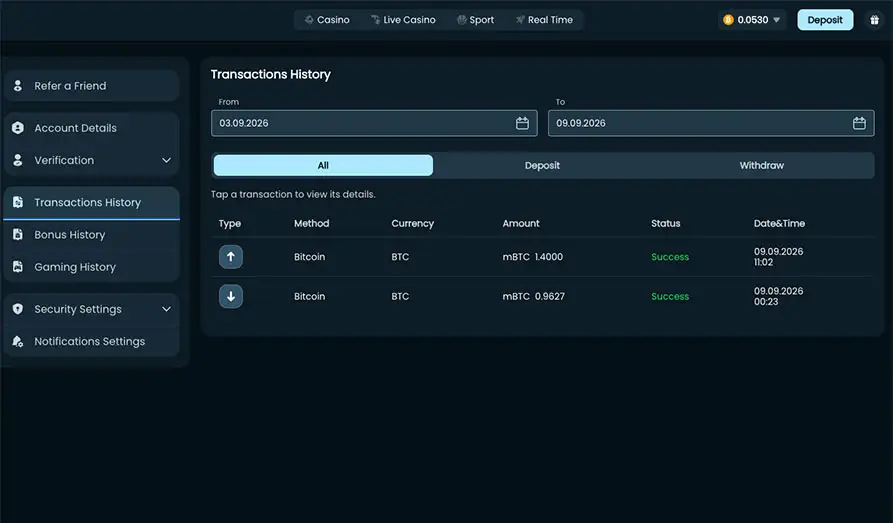The image size is (893, 523).
Task: Expand the Verification submenu chevron
Action: 166,161
